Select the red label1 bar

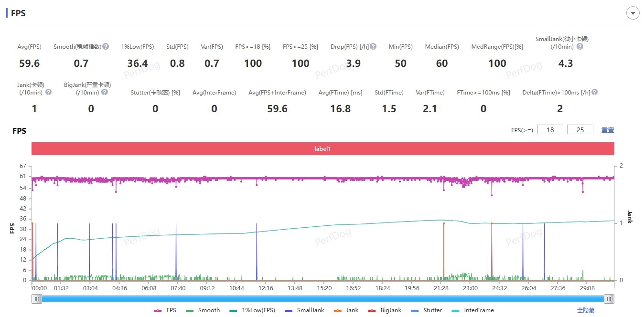pos(322,149)
